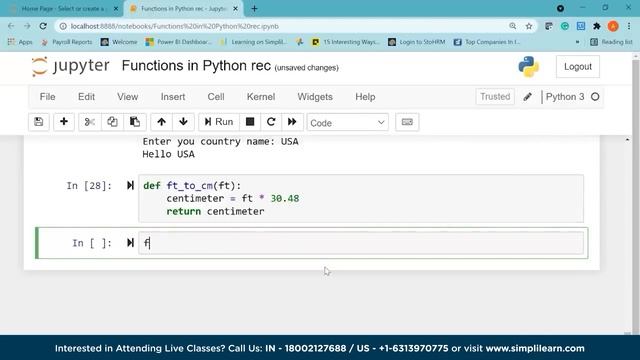Open the Cell menu
This screenshot has height=360, width=640.
216,97
